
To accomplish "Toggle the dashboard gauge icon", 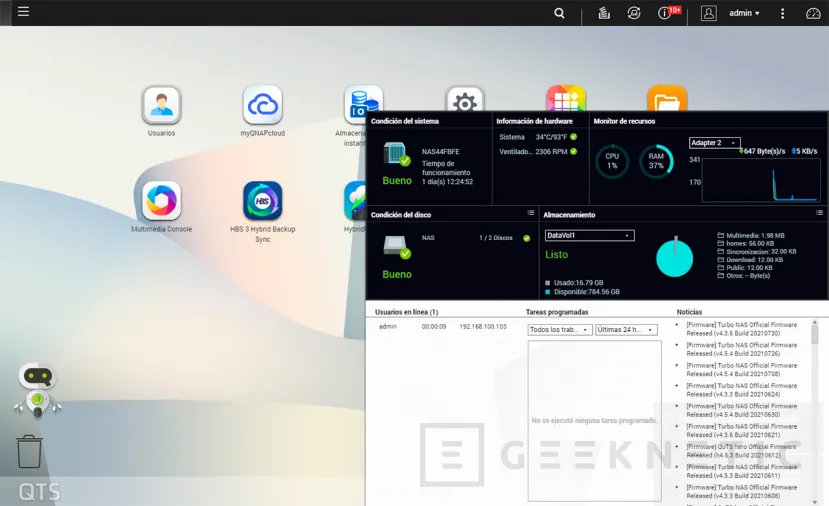I will tap(813, 13).
